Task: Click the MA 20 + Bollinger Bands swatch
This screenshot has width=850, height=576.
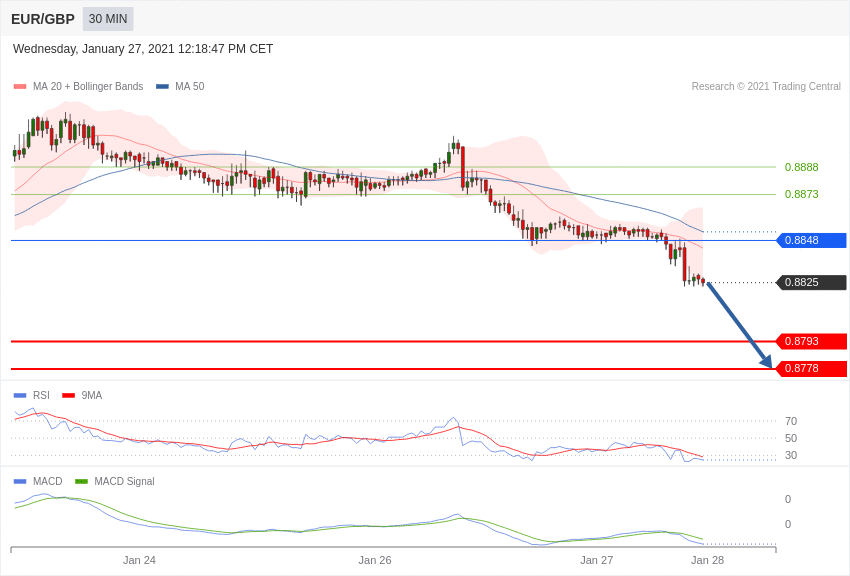Action: [20, 87]
